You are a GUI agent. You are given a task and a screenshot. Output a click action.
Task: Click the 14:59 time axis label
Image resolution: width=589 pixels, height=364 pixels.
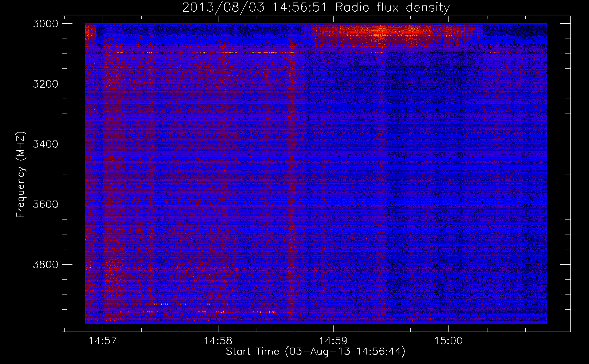coord(333,341)
